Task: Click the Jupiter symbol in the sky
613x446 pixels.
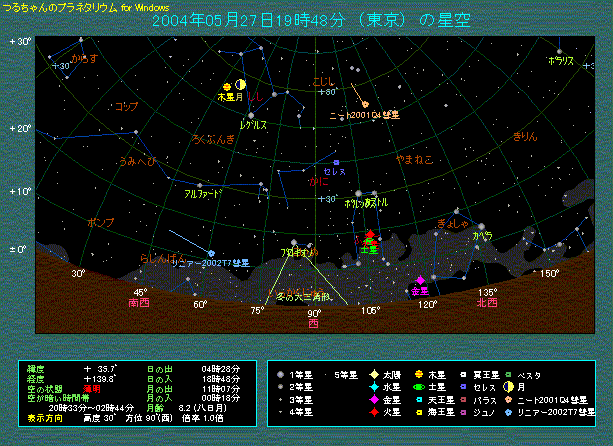Action: [227, 86]
